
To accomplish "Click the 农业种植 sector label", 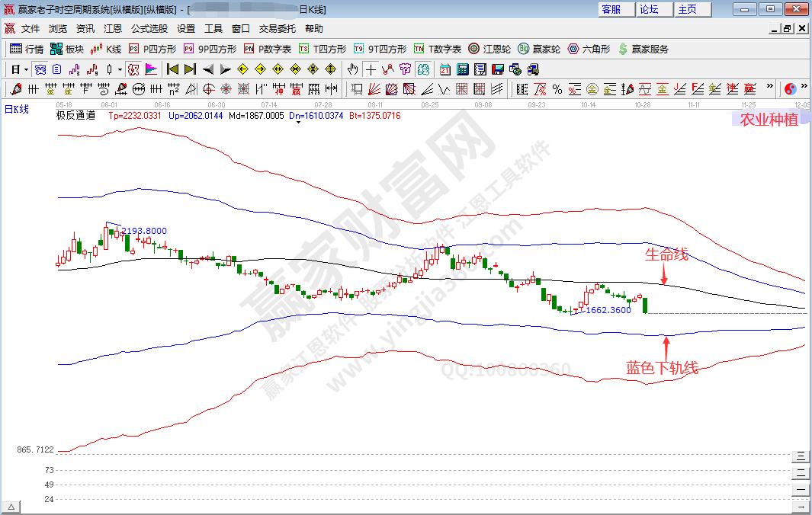I will point(769,120).
